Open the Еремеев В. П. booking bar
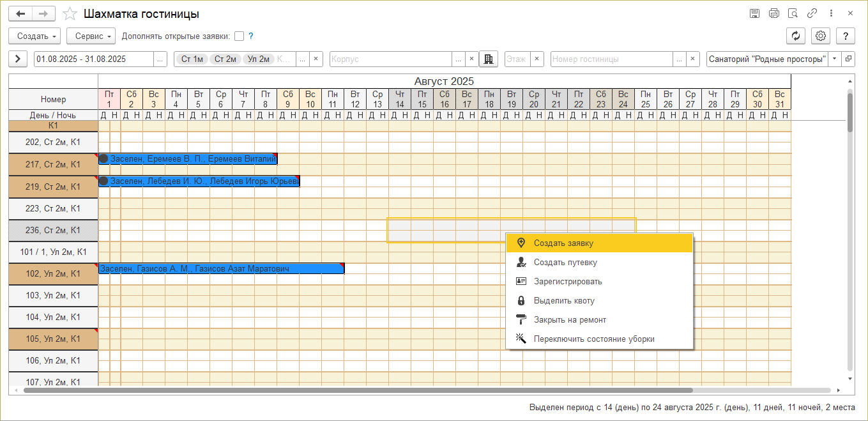The width and height of the screenshot is (868, 421). pos(188,159)
